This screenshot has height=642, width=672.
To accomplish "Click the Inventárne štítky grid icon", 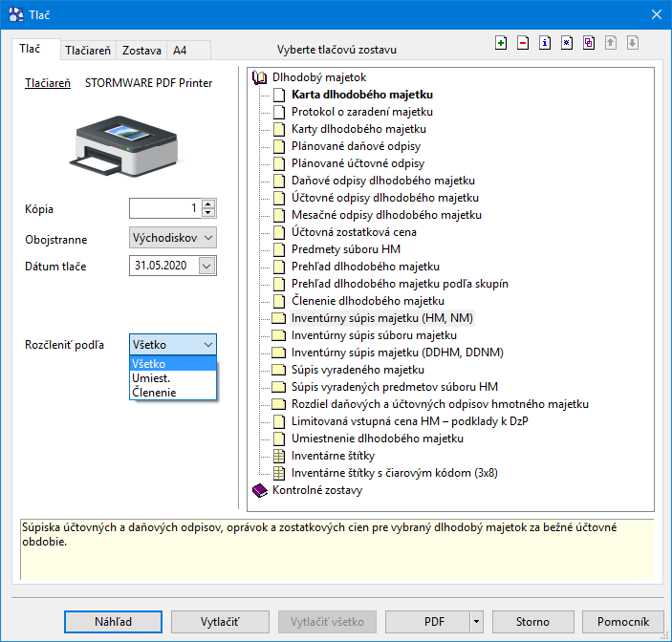I will (x=278, y=456).
